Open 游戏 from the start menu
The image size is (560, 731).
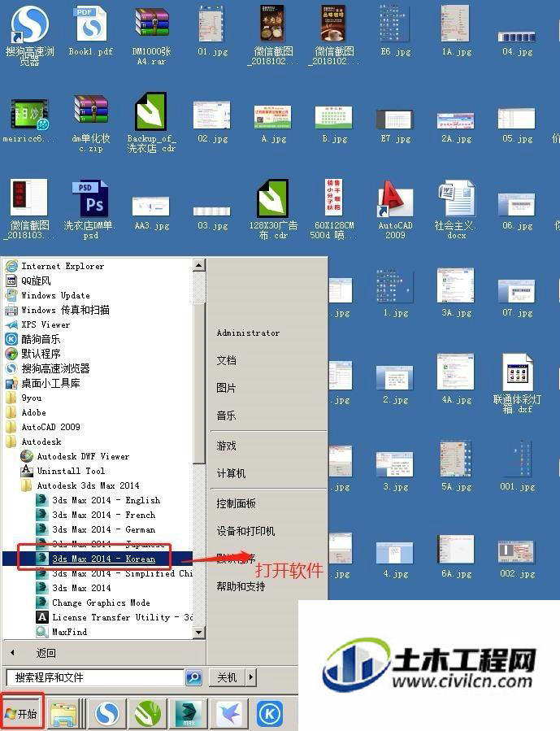point(227,446)
